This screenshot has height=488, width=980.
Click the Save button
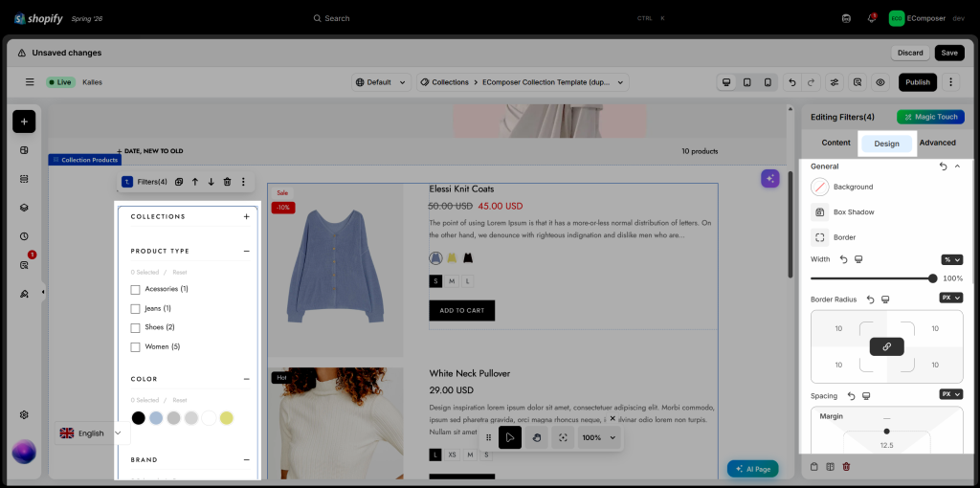949,53
